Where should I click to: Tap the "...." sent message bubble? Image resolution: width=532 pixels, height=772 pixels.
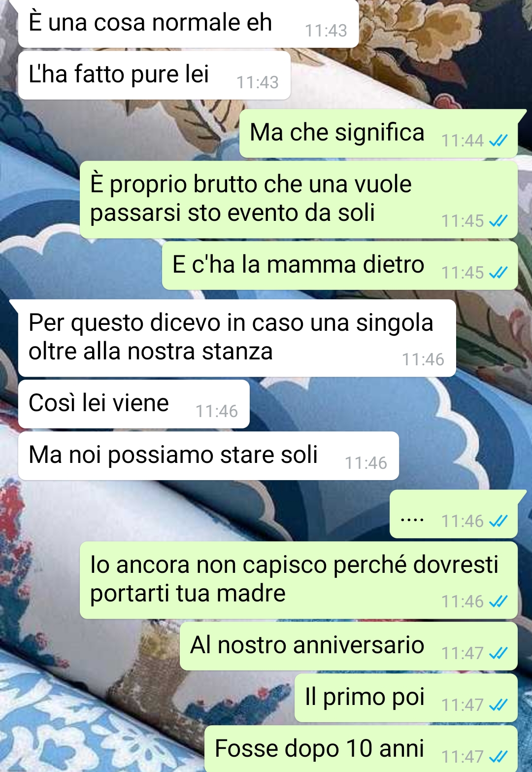pyautogui.click(x=454, y=514)
